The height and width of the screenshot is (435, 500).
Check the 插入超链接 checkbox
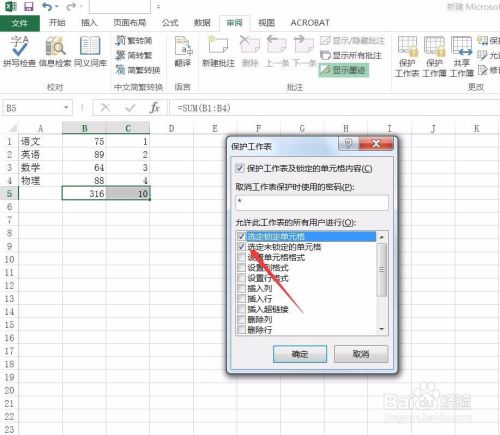click(x=241, y=309)
